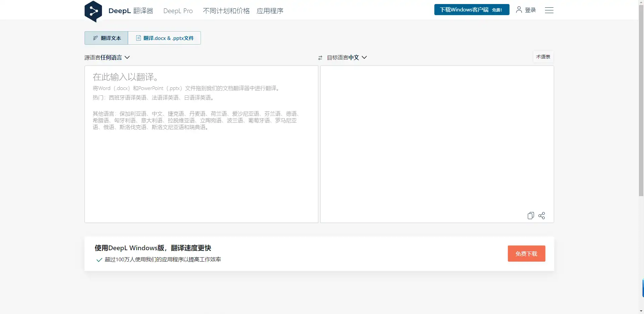Viewport: 644px width, 314px height.
Task: Click the 拉脱维亚语 language link
Action: [181, 121]
